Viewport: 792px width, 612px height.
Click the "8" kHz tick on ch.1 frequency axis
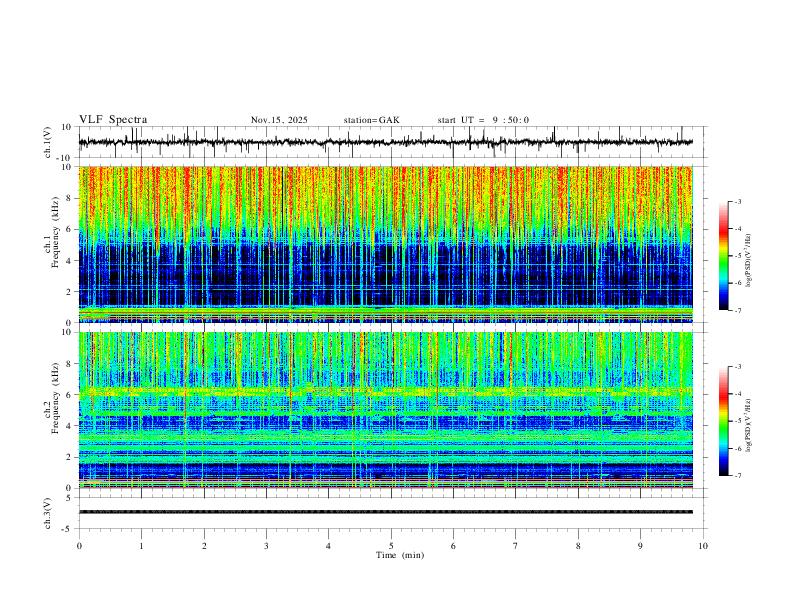[x=70, y=198]
